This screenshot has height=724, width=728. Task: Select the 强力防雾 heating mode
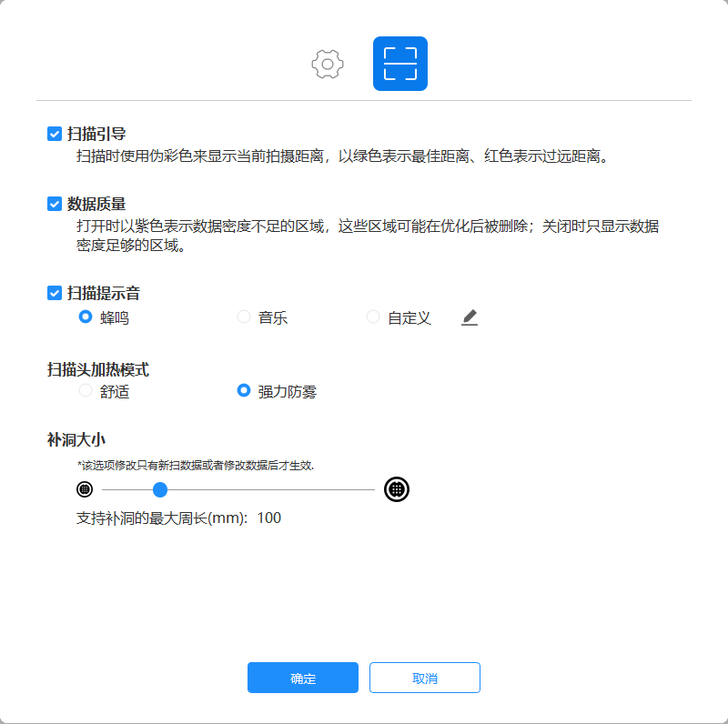pos(245,391)
